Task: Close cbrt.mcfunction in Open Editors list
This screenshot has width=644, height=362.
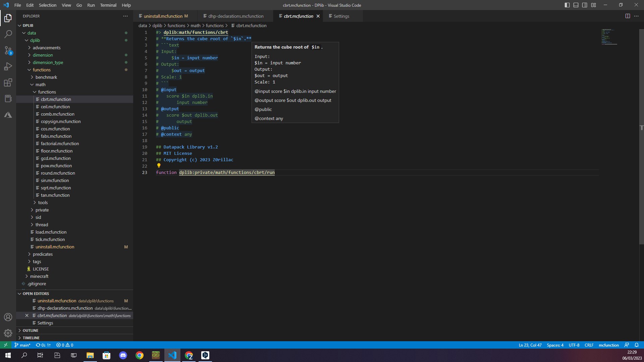Action: [27, 315]
